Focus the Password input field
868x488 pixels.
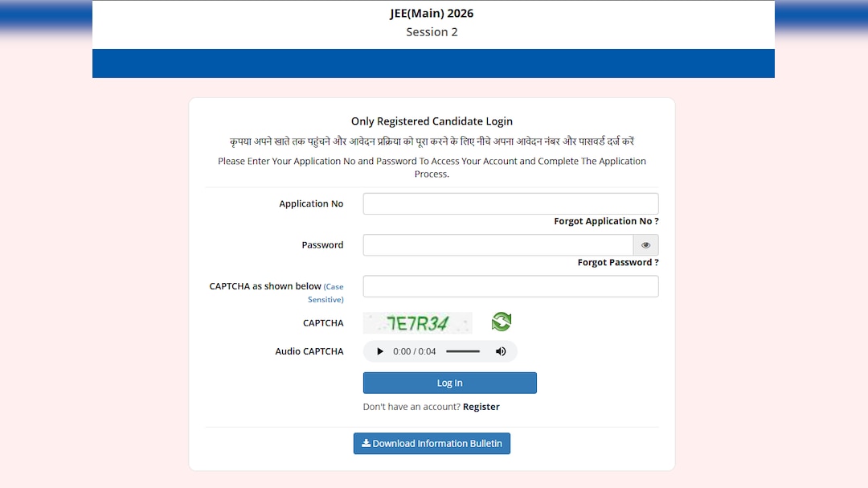498,245
